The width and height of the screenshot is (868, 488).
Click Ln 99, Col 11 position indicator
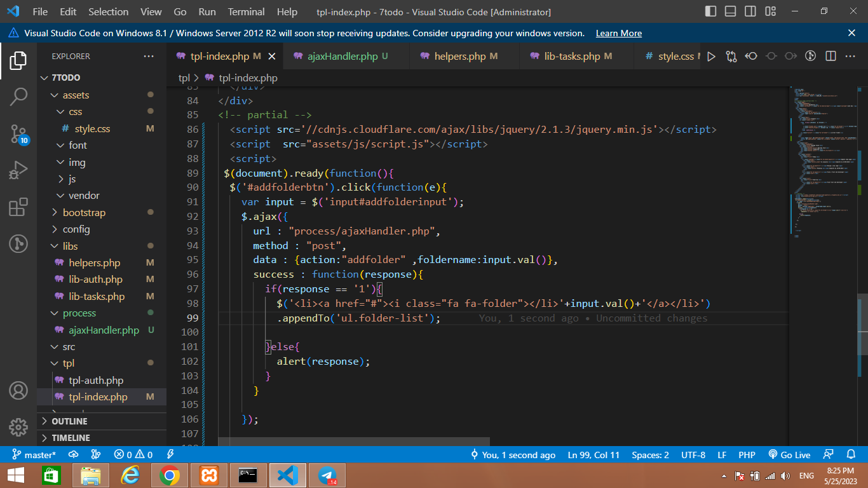[x=593, y=455]
